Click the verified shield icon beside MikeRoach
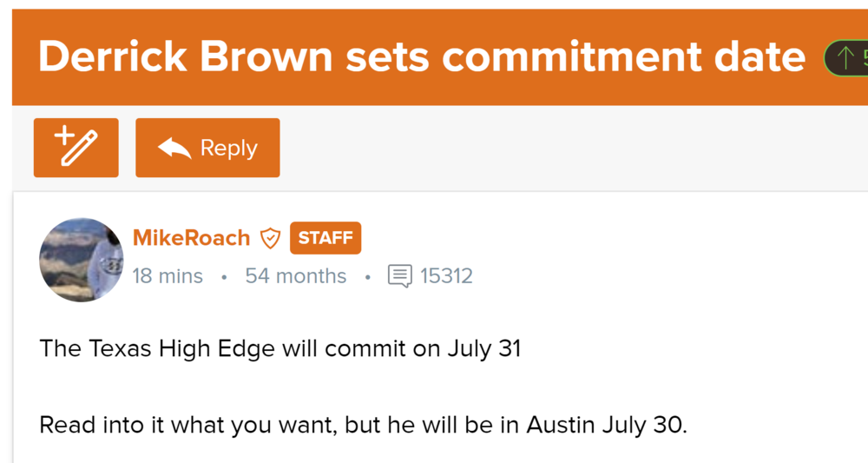868x463 pixels. click(x=271, y=238)
